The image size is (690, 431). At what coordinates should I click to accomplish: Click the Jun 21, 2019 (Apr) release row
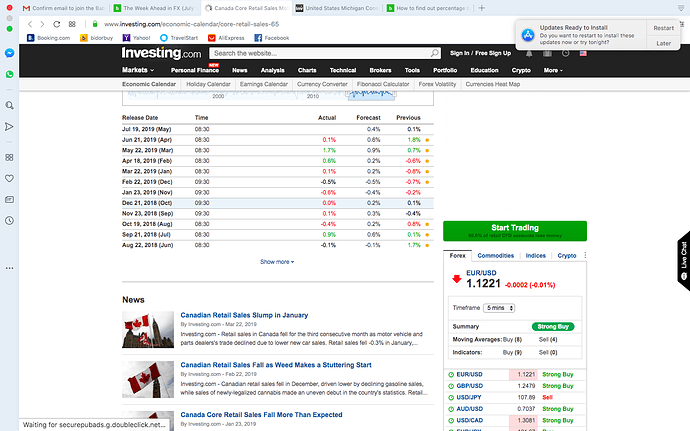[x=278, y=140]
